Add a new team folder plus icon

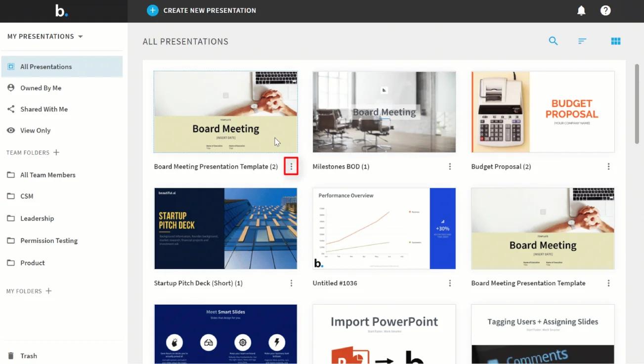click(x=56, y=152)
